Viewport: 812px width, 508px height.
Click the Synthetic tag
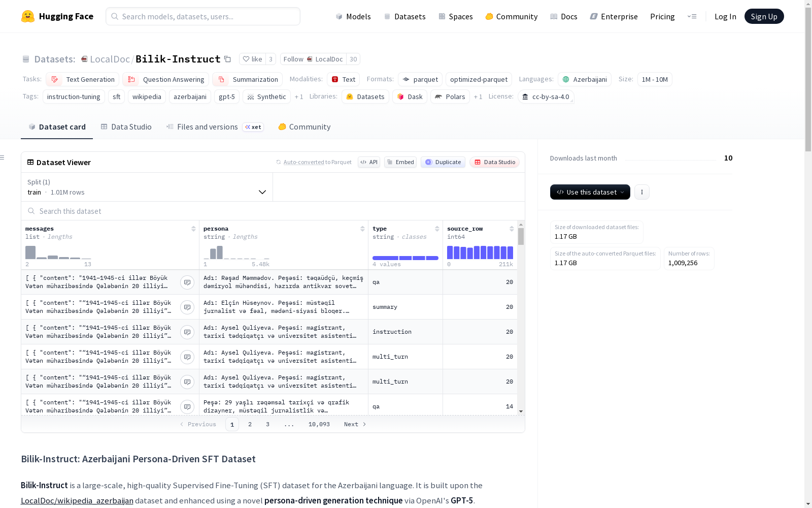[x=267, y=97]
